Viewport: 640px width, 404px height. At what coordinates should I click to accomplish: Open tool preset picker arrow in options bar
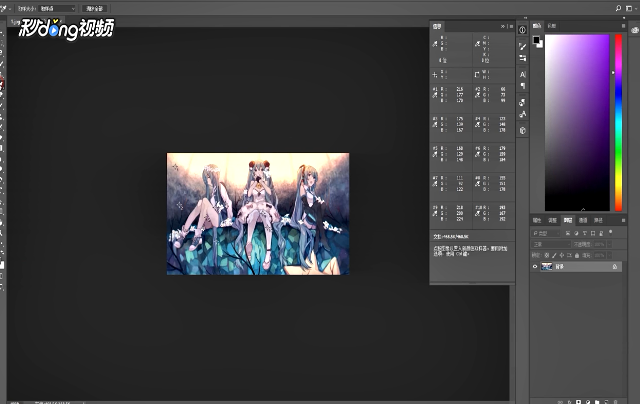pos(9,8)
